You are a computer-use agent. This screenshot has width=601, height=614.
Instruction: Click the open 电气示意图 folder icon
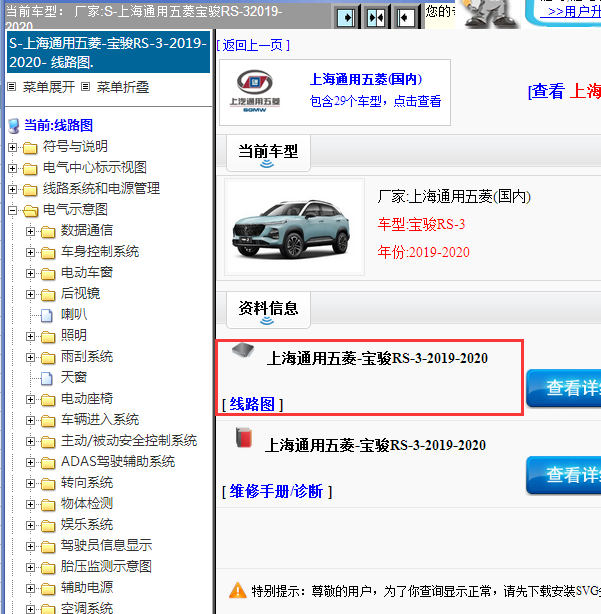pyautogui.click(x=31, y=211)
